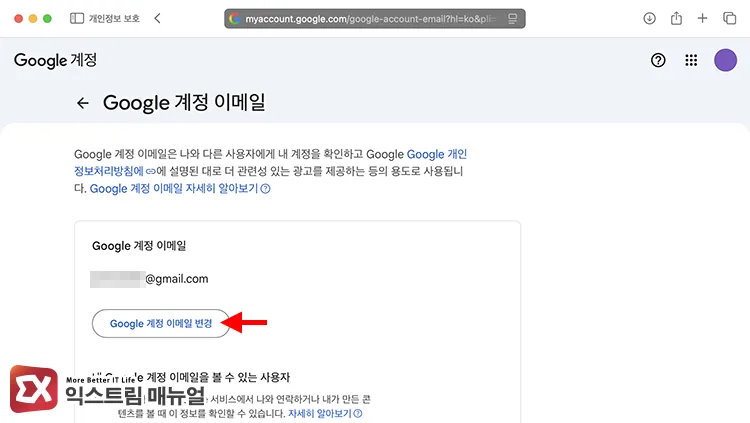Enter full screen with green button
Screen dimensions: 750x423
point(47,19)
